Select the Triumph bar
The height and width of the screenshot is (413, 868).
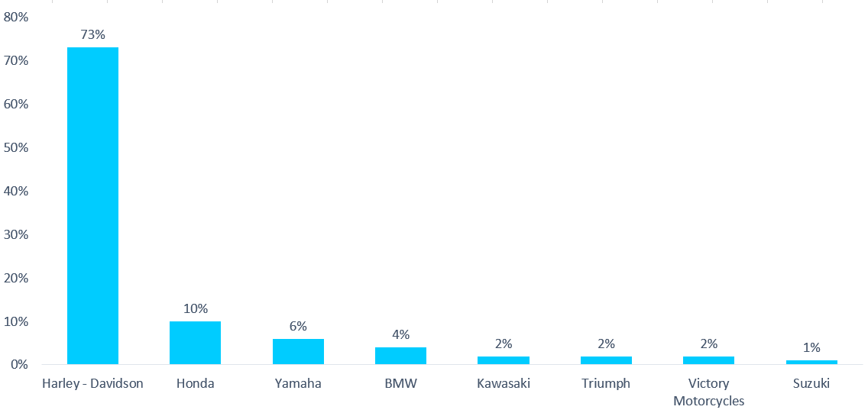tap(606, 360)
